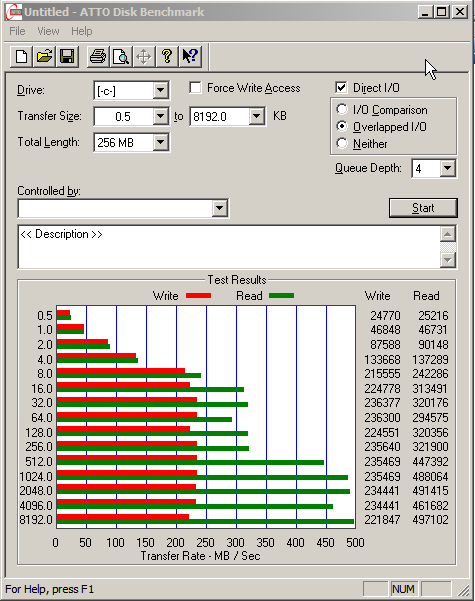The height and width of the screenshot is (601, 475).
Task: Open Print Preview from the toolbar
Action: (121, 57)
